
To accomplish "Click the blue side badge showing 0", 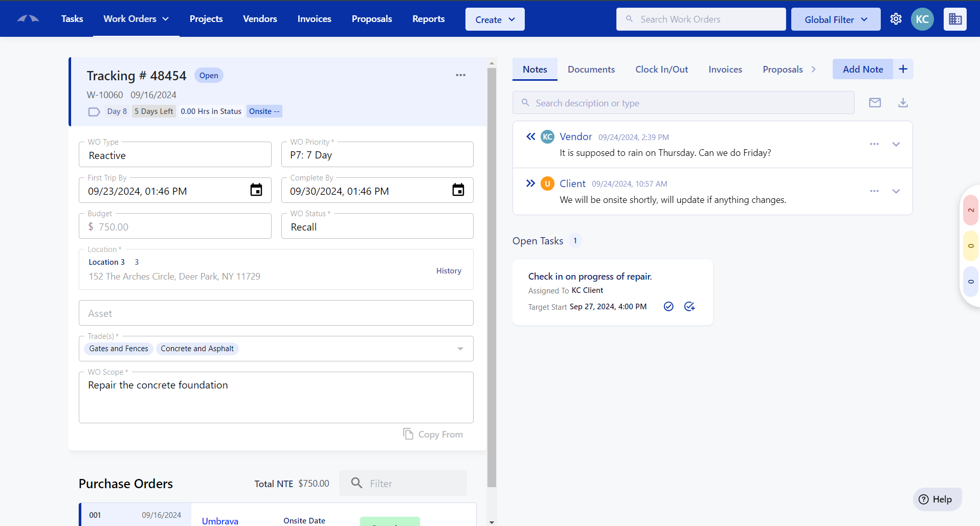I will coord(971,282).
